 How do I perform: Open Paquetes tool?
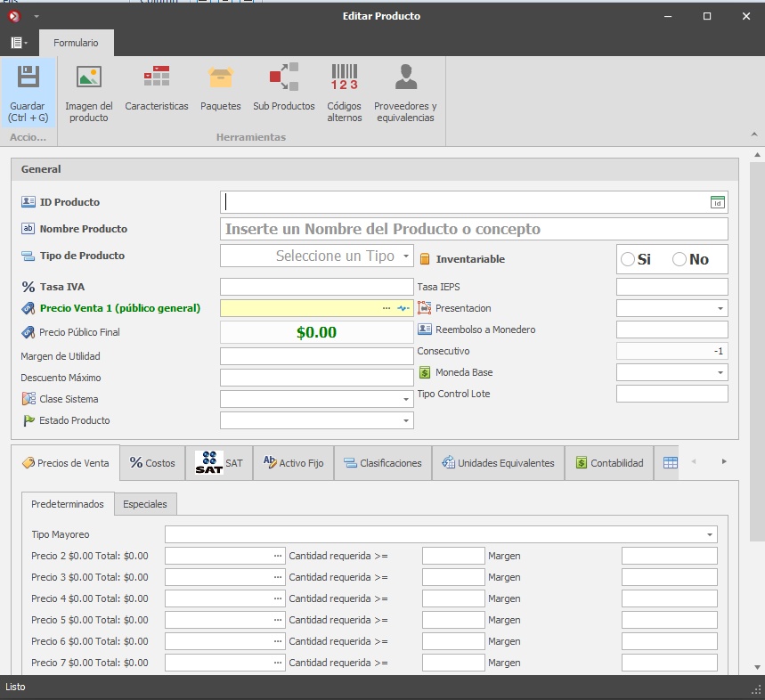(x=221, y=88)
